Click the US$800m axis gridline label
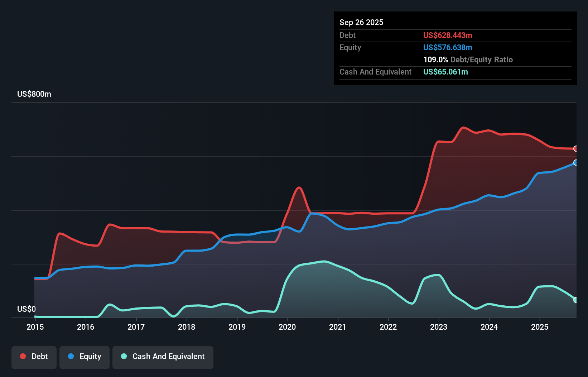Screen dimensions: 588x377 pyautogui.click(x=34, y=94)
